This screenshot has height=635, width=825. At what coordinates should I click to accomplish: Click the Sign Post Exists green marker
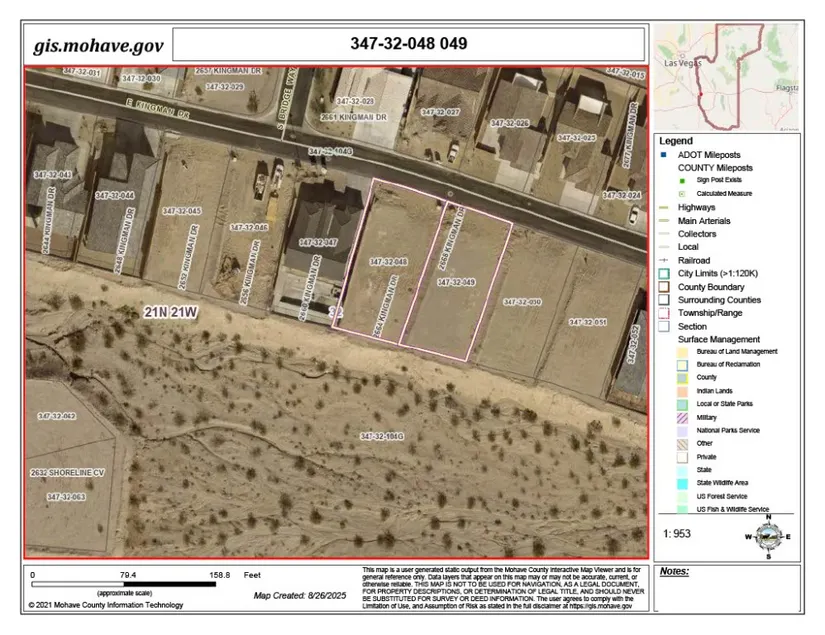pyautogui.click(x=680, y=181)
